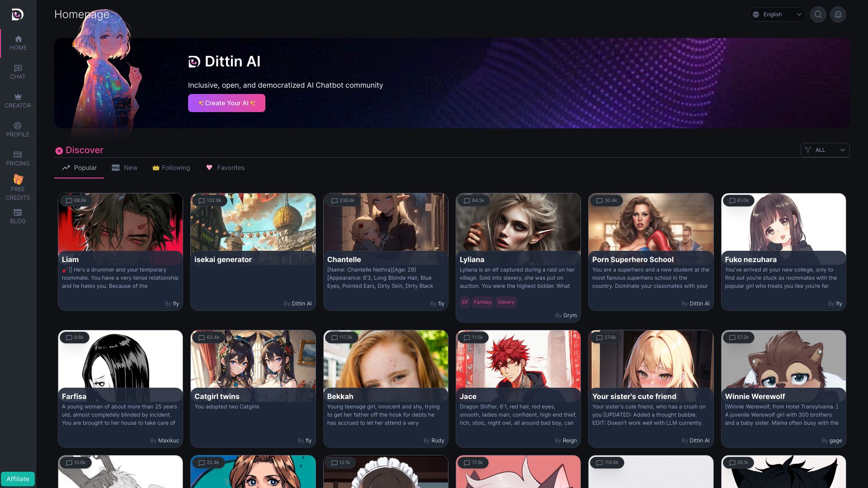
Task: Select the Elf tag on Lyliana card
Action: click(464, 302)
